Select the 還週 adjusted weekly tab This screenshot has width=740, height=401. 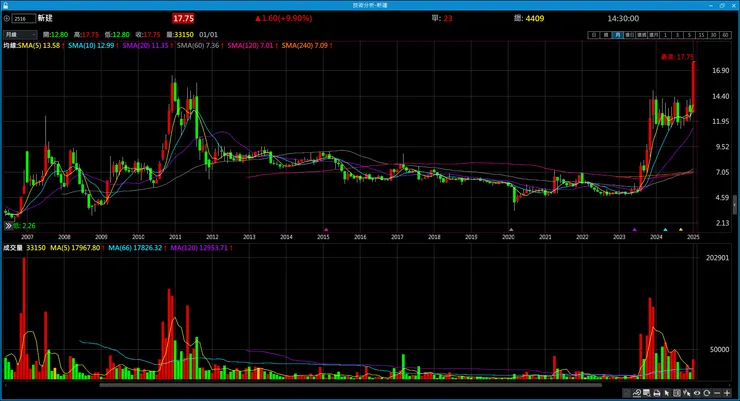pos(642,35)
